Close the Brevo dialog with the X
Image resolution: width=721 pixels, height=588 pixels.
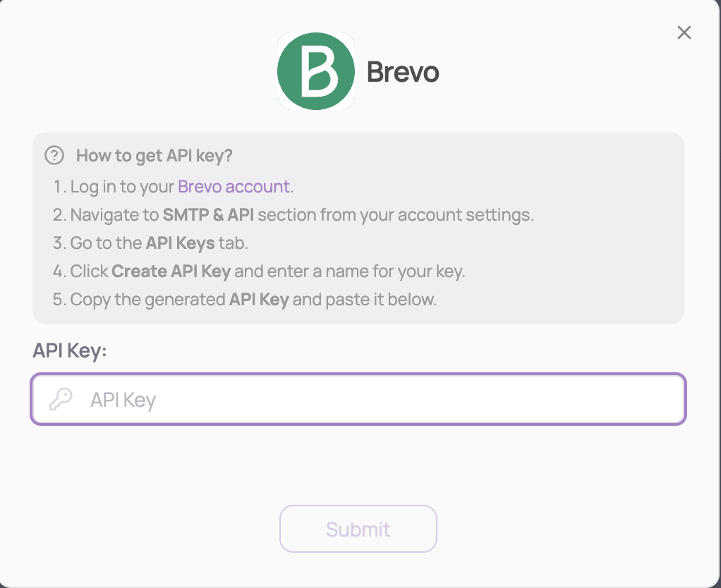click(x=684, y=32)
